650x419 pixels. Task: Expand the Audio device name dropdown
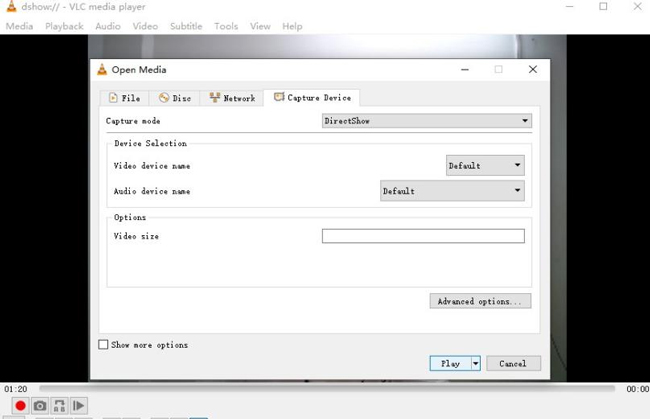point(452,191)
